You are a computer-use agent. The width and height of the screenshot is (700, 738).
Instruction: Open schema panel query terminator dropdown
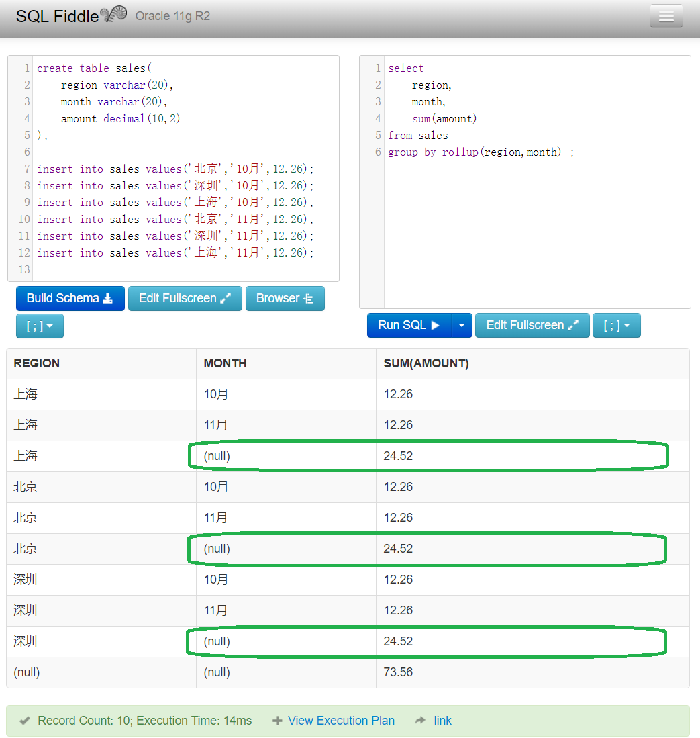40,326
